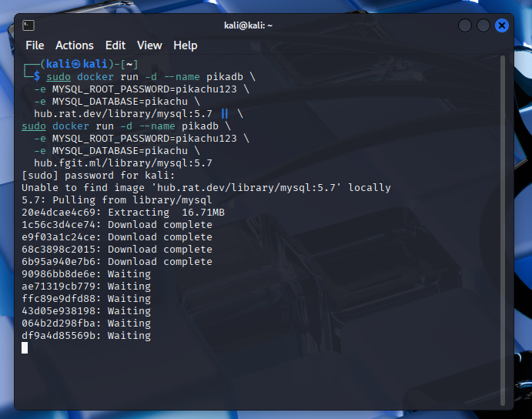The width and height of the screenshot is (532, 419).
Task: Open the View menu
Action: 149,45
